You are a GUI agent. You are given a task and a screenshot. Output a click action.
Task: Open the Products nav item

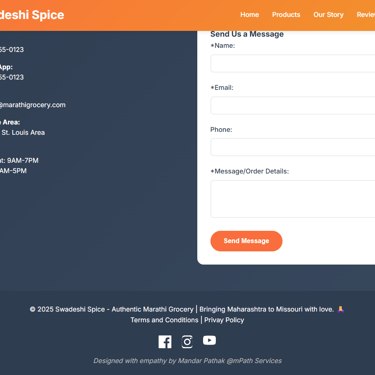point(286,15)
